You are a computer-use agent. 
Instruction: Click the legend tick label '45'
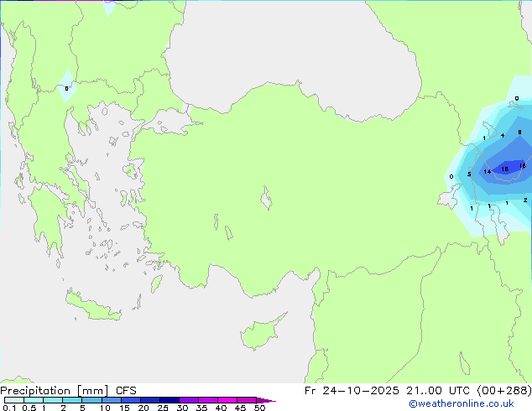point(241,408)
